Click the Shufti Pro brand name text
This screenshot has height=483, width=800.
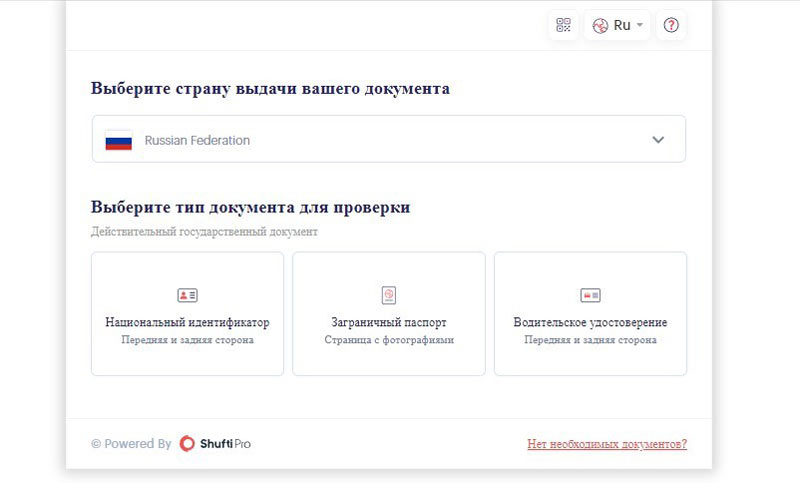(x=226, y=444)
